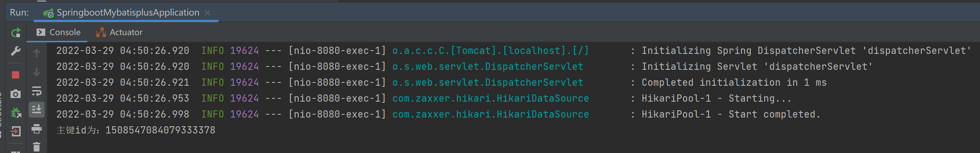Click the primary key id output line
The width and height of the screenshot is (980, 153).
point(136,130)
